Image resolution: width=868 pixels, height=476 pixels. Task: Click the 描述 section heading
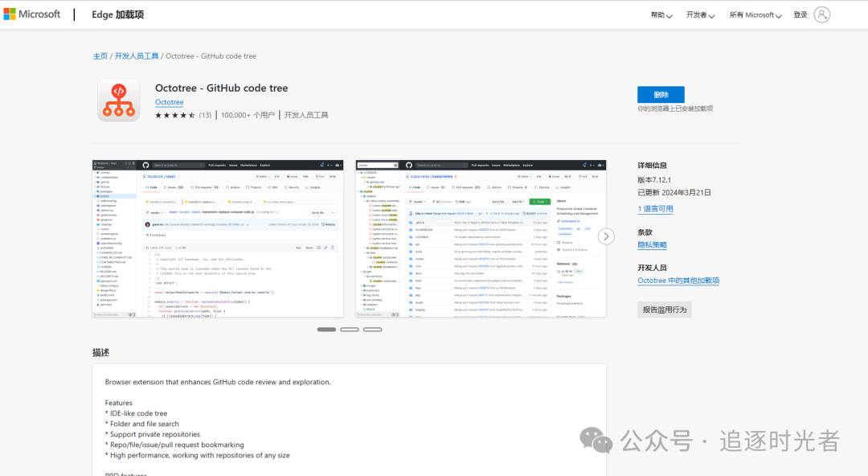(x=100, y=353)
